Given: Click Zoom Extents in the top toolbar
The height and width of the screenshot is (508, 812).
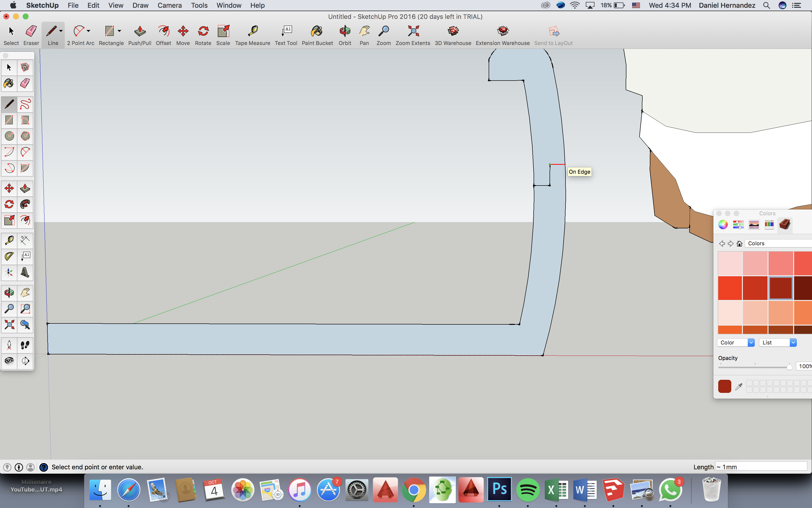Looking at the screenshot, I should coord(413,35).
